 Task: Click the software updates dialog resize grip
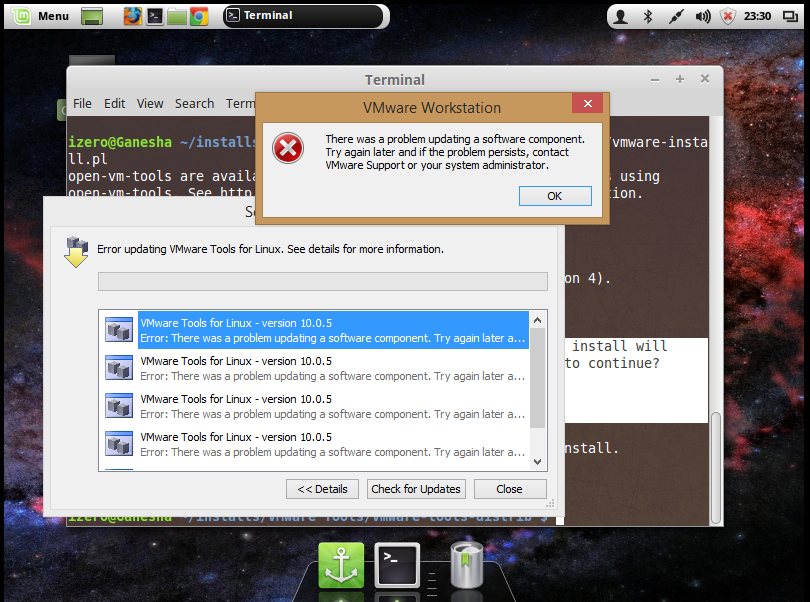(x=551, y=503)
